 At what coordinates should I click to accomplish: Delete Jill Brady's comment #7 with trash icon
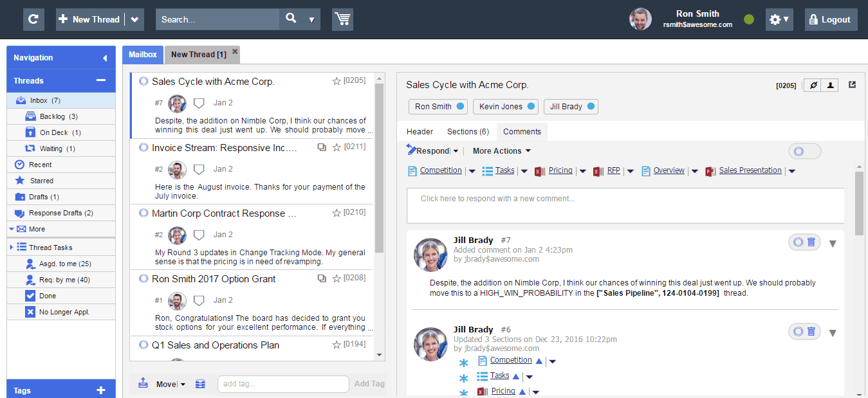(811, 242)
